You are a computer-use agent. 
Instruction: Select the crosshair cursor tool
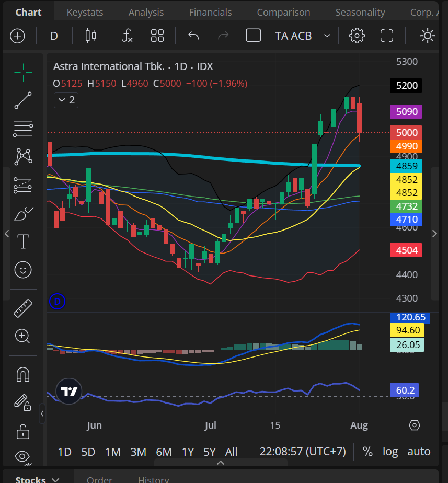pos(23,73)
